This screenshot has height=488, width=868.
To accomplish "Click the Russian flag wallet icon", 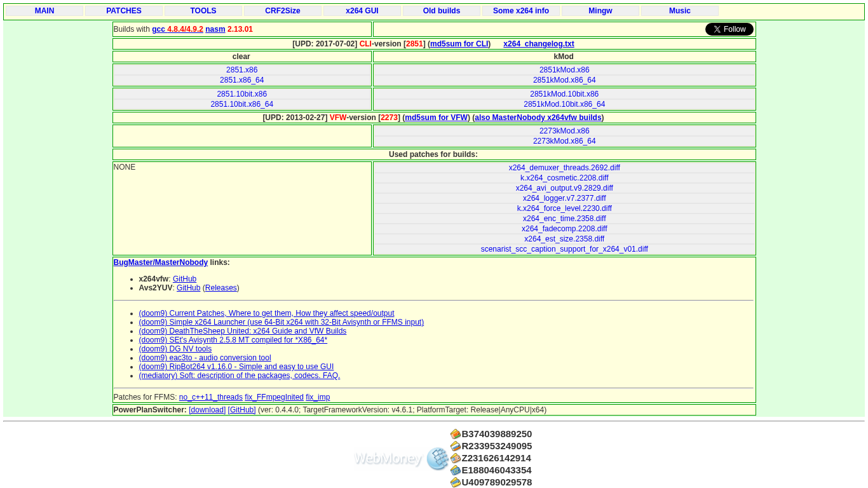I will click(455, 446).
